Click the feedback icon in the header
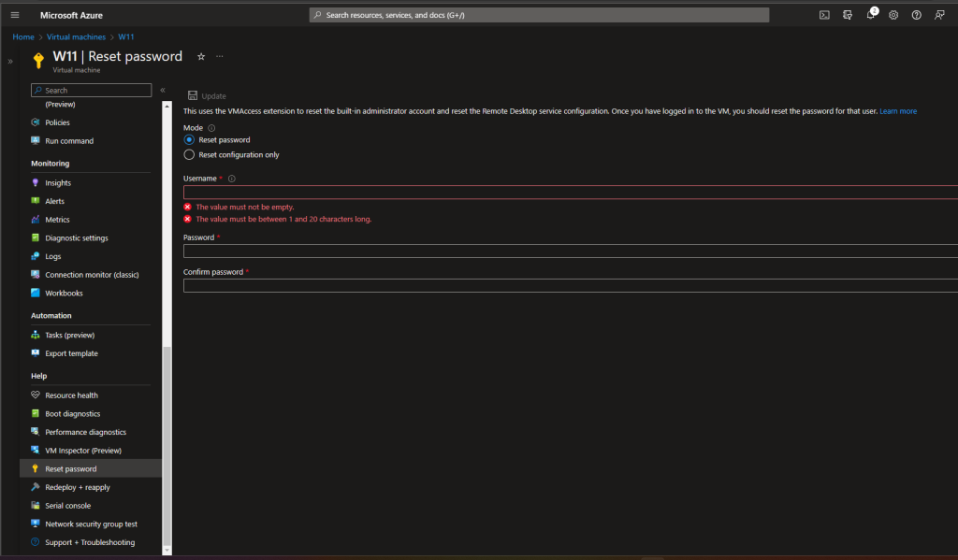Screen dimensions: 958x560 tap(939, 15)
